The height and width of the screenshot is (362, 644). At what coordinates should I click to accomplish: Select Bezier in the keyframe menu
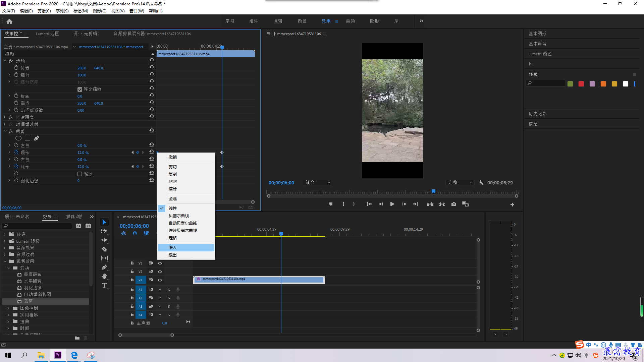point(186,216)
